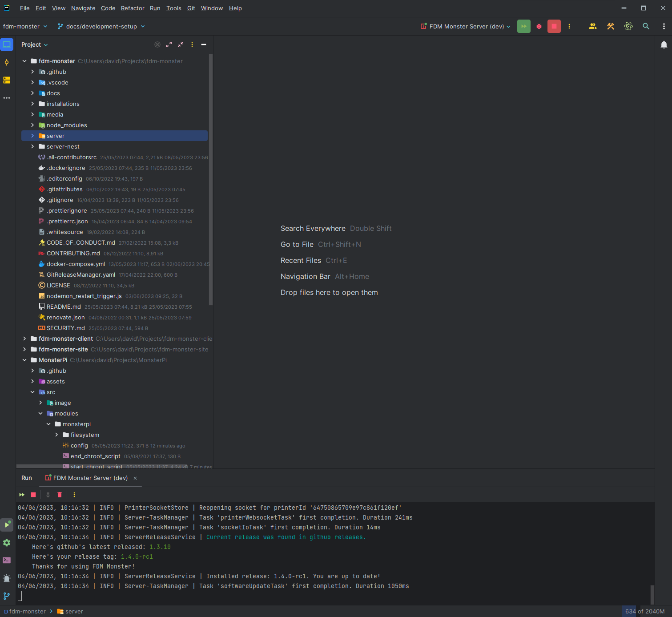Expand the .github folder under fdm-monster
This screenshot has width=672, height=617.
(x=32, y=72)
